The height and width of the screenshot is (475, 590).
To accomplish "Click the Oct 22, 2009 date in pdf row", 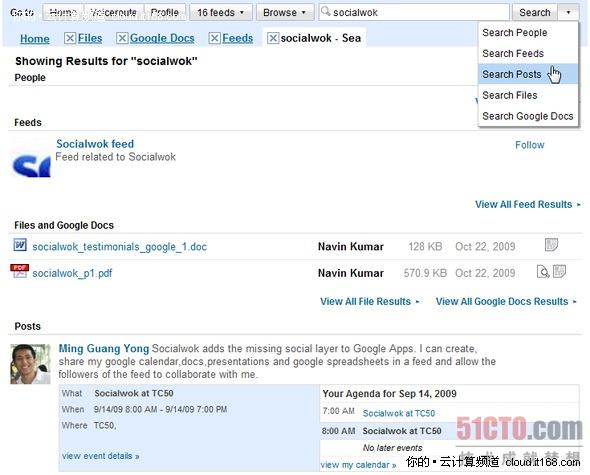I will pyautogui.click(x=485, y=273).
